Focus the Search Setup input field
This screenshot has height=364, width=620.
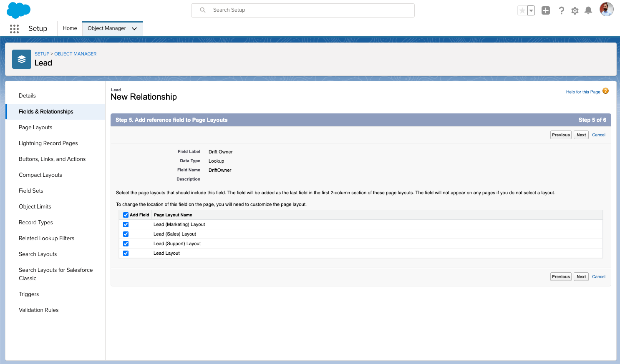(x=303, y=10)
